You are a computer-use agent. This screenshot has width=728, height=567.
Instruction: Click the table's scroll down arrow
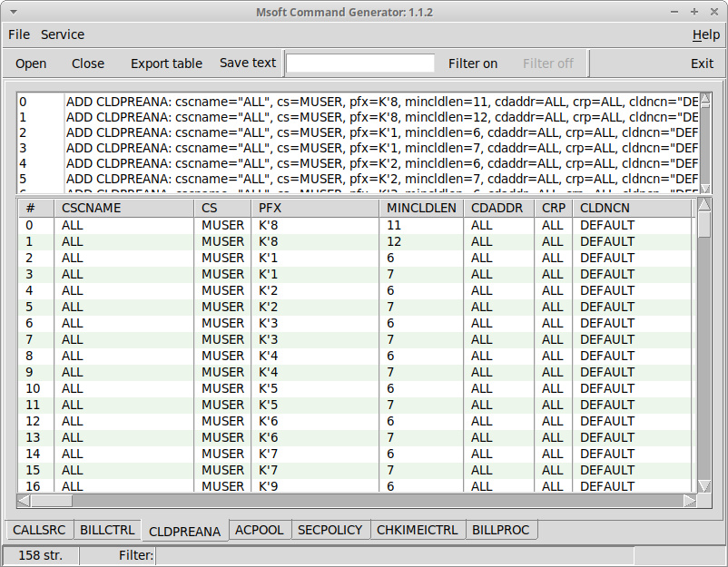pos(704,485)
